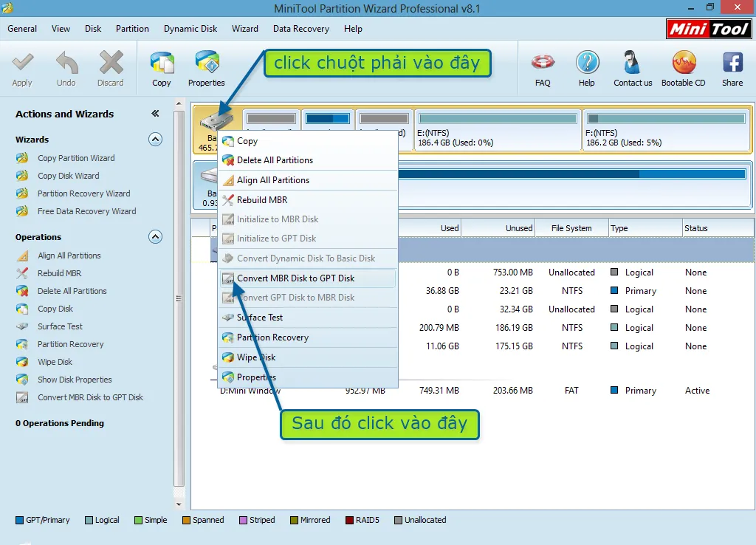Image resolution: width=756 pixels, height=545 pixels.
Task: Open the Partition menu
Action: (x=132, y=29)
